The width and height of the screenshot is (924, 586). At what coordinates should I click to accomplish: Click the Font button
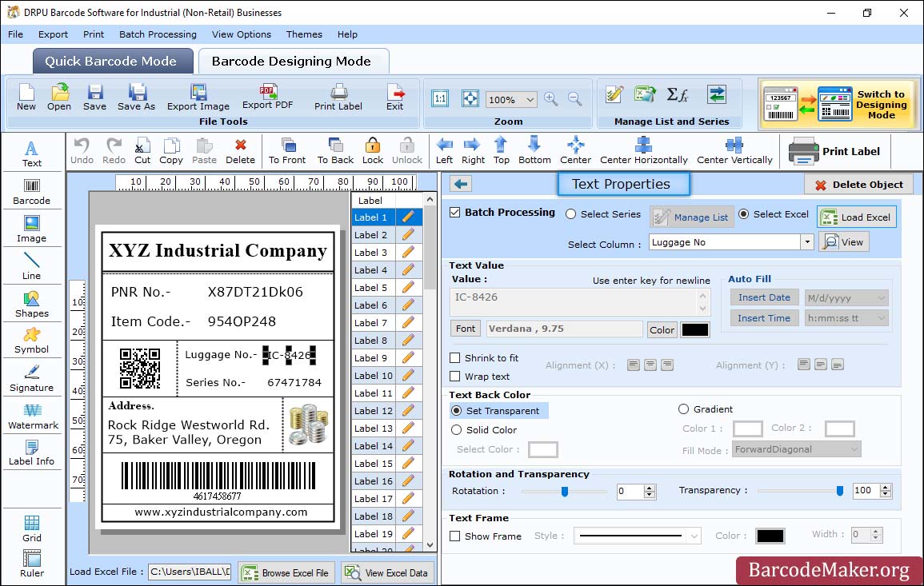tap(466, 329)
